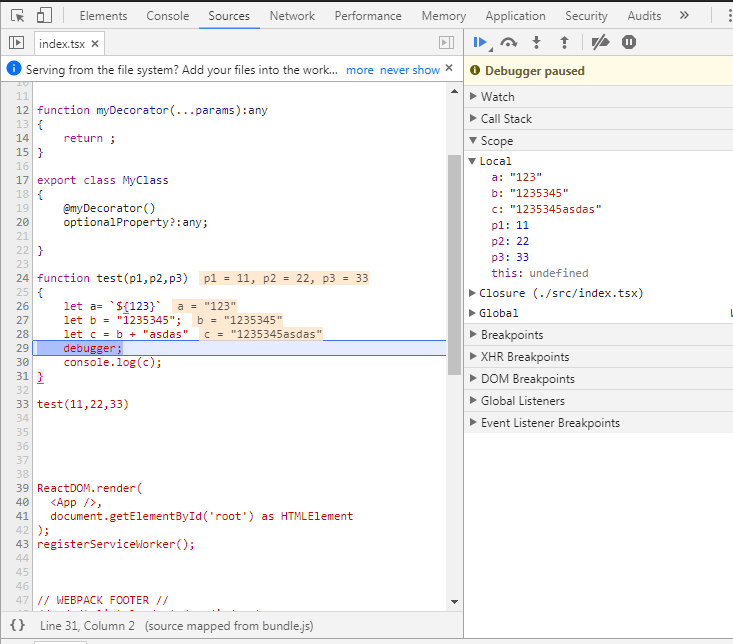Open the Memory tab
Screen dimensions: 733x644
coord(444,16)
